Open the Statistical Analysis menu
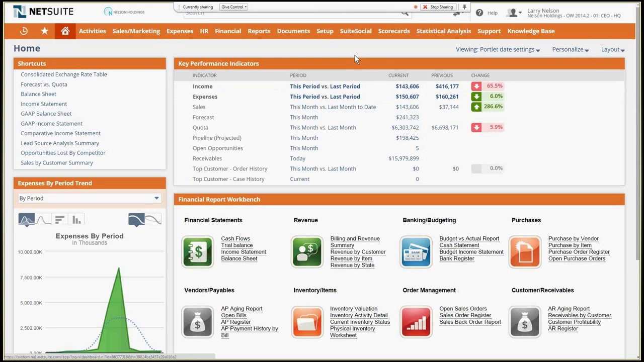Viewport: 644px width, 362px height. tap(444, 31)
